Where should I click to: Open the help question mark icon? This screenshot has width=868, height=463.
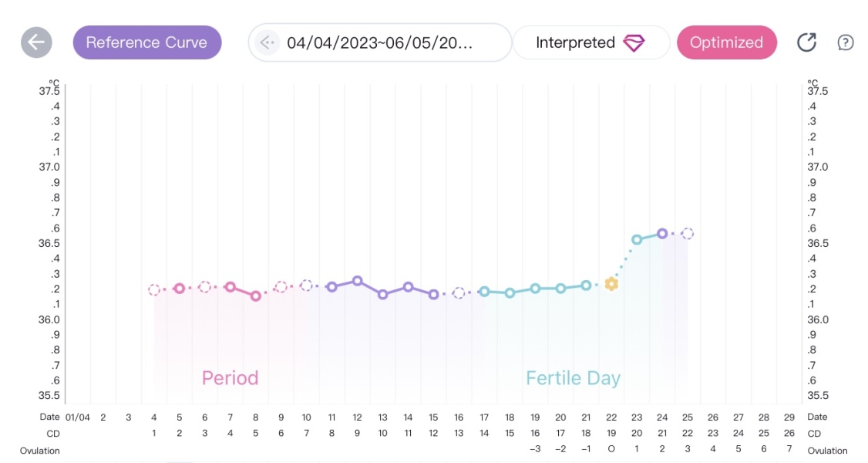point(846,42)
